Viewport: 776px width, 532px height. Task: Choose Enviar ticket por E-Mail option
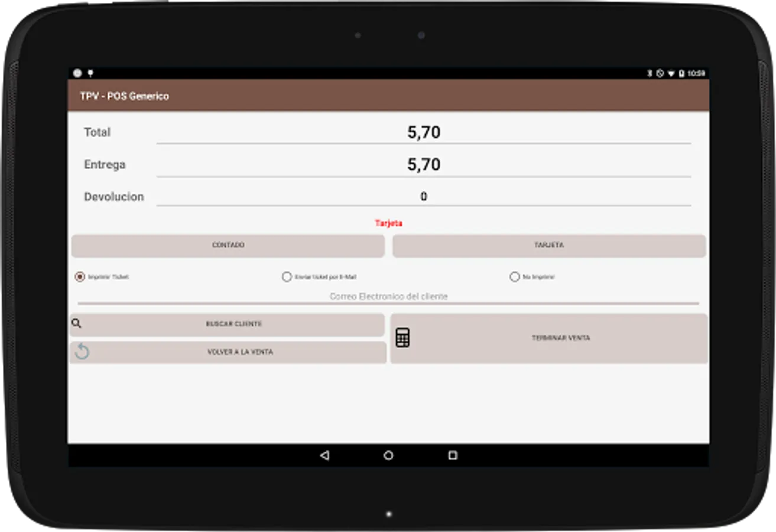287,277
